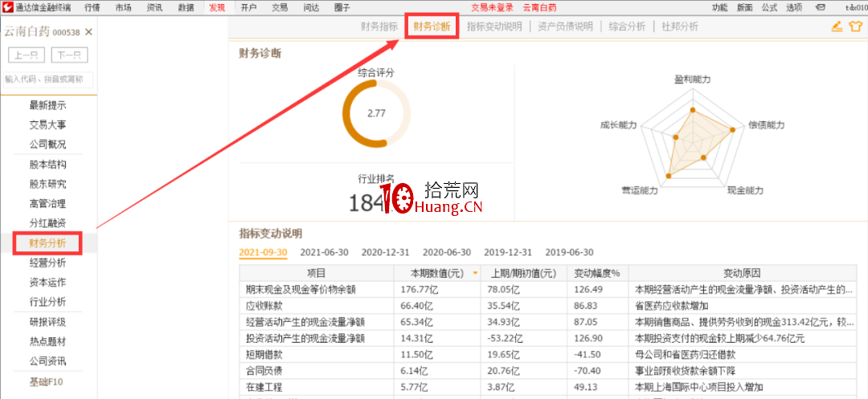Image resolution: width=868 pixels, height=399 pixels.
Task: Open the 版面 menu
Action: click(x=744, y=8)
